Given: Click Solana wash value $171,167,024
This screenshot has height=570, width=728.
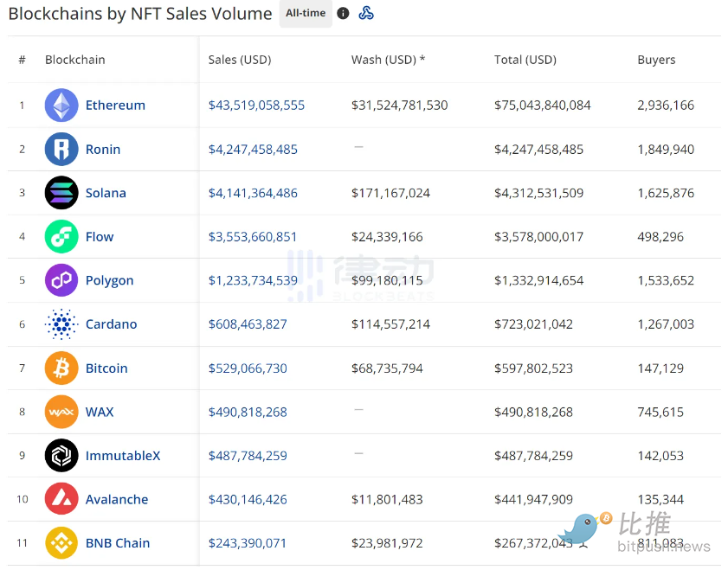Looking at the screenshot, I should pos(390,193).
